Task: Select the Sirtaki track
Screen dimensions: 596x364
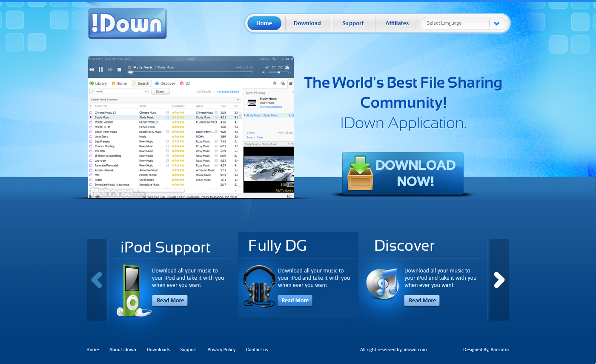Action: (x=98, y=180)
